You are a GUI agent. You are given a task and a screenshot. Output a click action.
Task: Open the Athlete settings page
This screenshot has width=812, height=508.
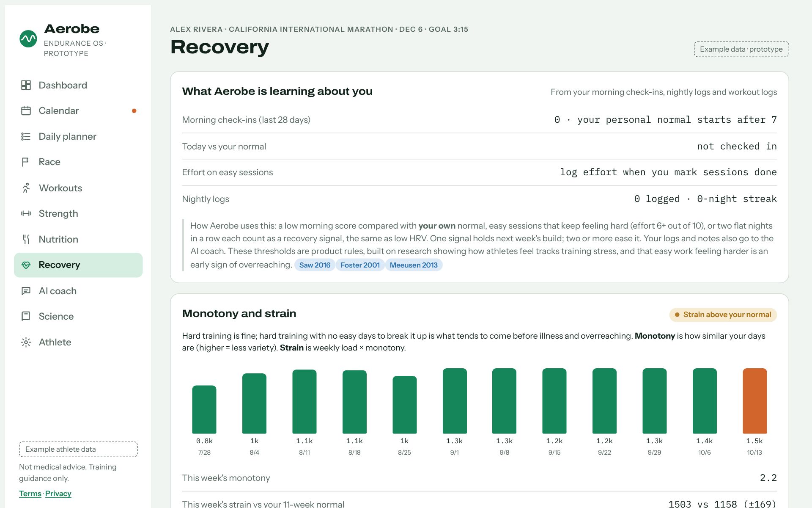(78, 342)
